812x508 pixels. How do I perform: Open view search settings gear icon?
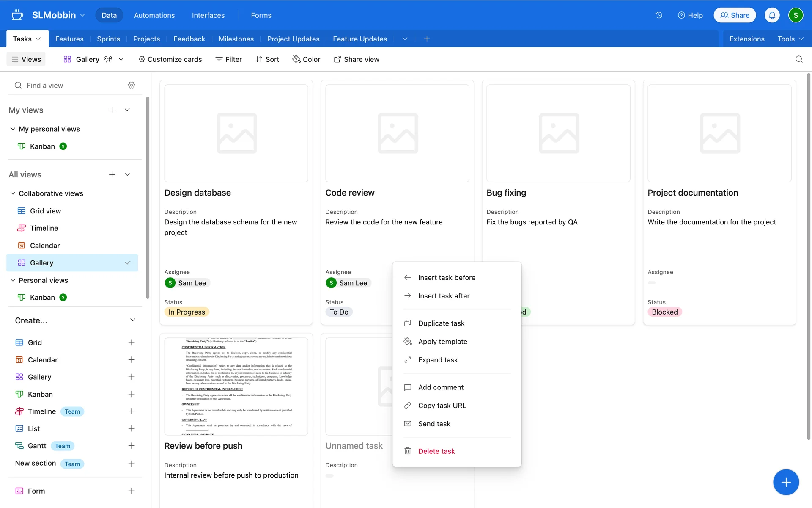point(132,85)
